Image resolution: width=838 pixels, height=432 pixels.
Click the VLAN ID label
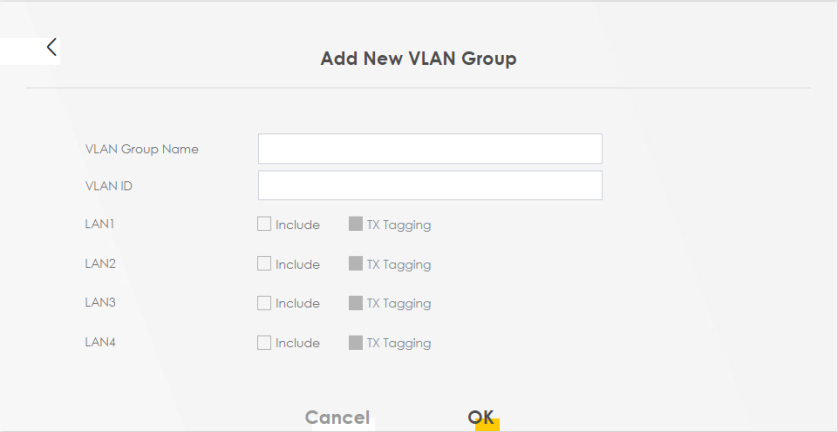coord(109,186)
